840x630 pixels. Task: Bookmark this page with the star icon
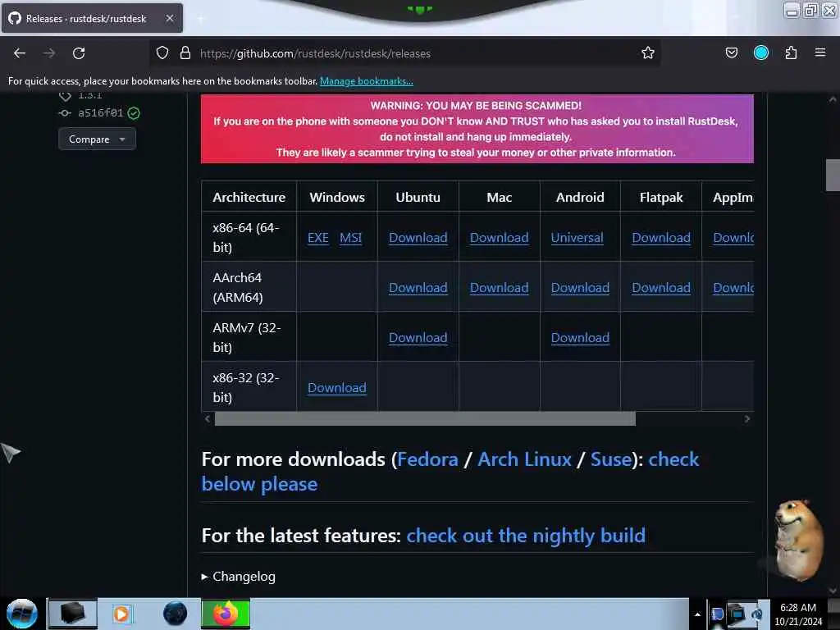click(648, 53)
